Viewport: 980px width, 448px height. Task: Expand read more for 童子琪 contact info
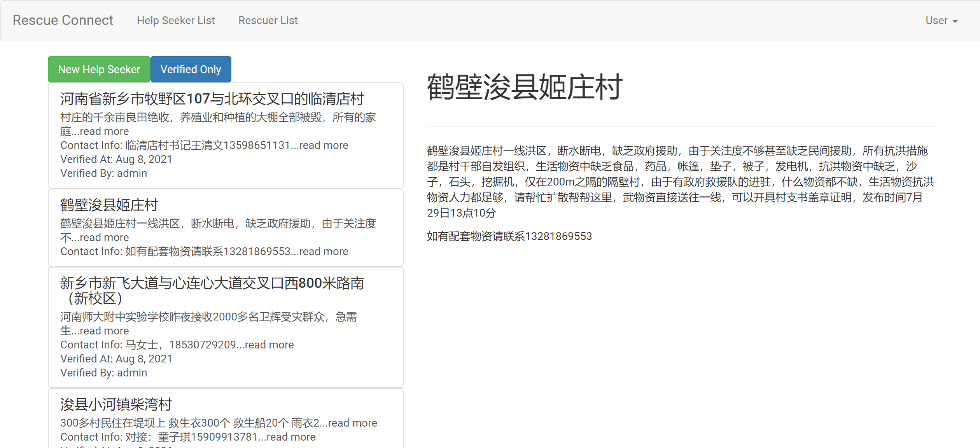click(291, 437)
